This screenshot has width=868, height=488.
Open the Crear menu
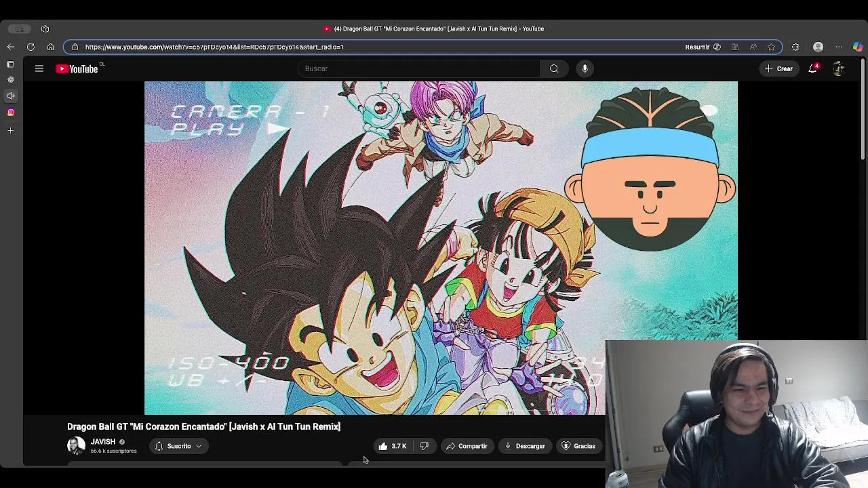pyautogui.click(x=778, y=68)
